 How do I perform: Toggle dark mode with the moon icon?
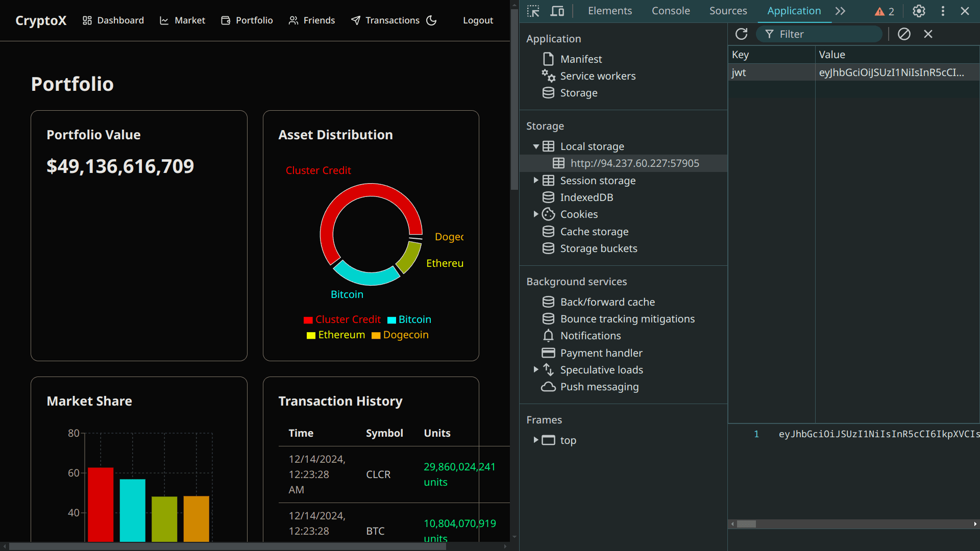[431, 20]
